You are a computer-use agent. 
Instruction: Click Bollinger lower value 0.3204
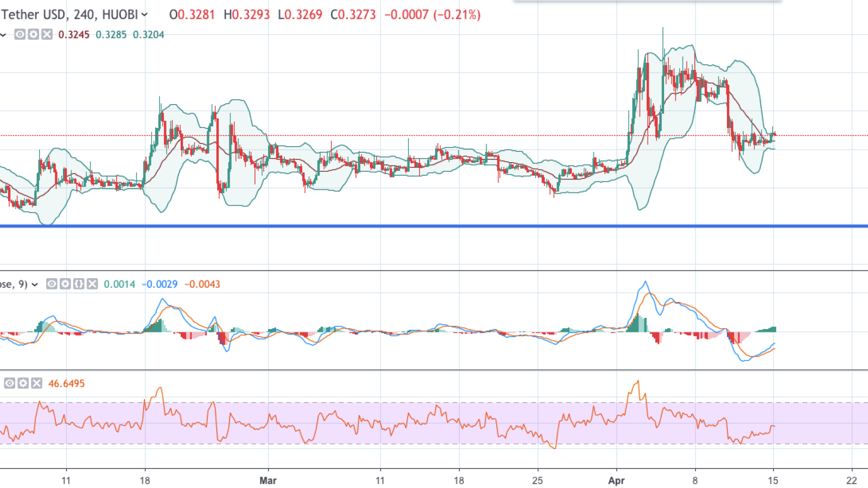[x=149, y=35]
